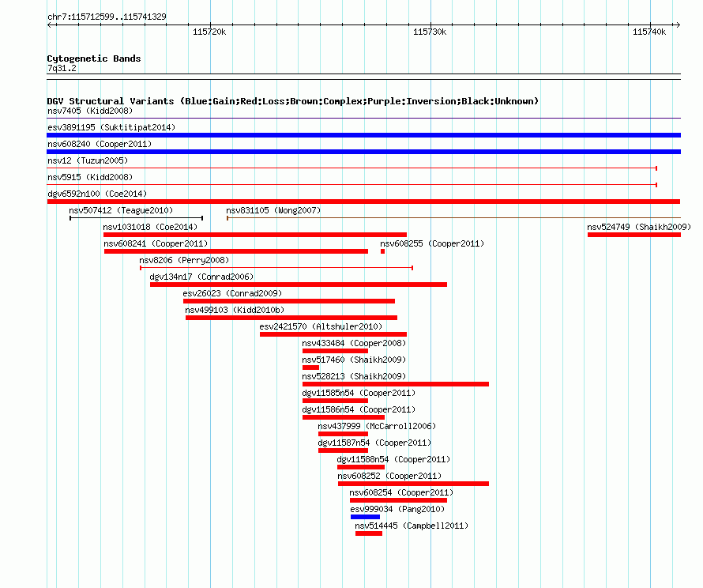703x588 pixels.
Task: Click the esv26023 (Conrad2009) label
Action: (x=232, y=293)
